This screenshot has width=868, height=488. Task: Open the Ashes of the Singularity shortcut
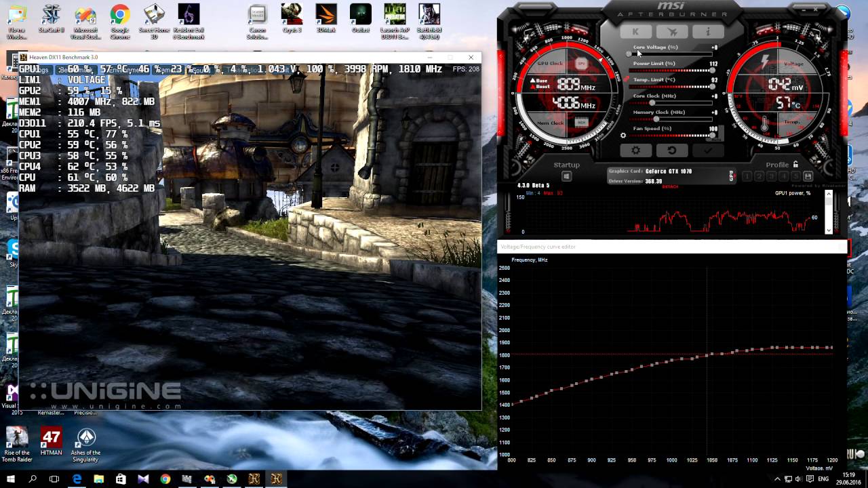85,445
